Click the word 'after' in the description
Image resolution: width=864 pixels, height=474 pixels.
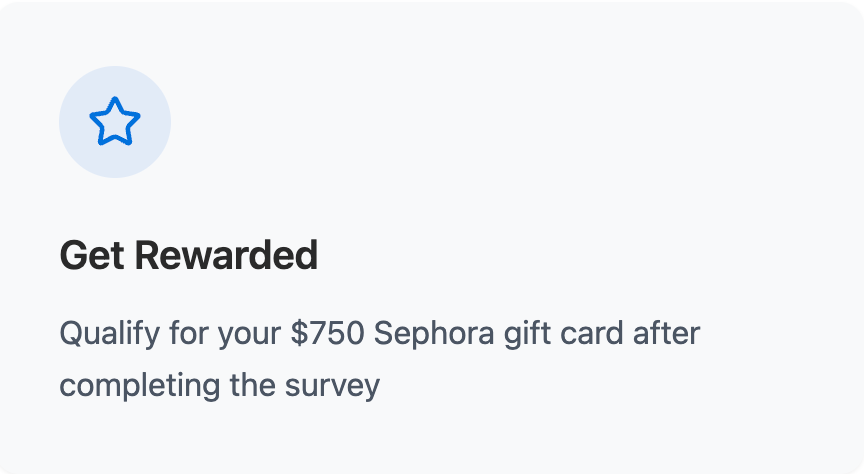click(x=667, y=333)
